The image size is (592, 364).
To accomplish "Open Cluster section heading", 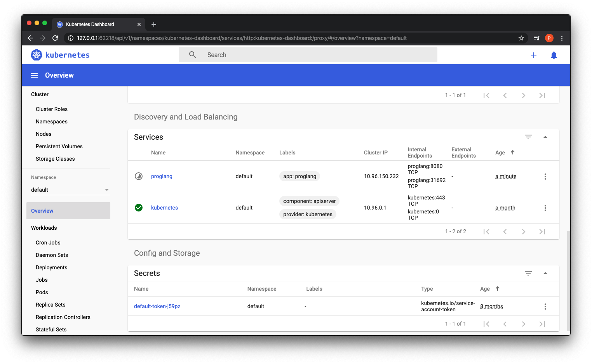I will point(40,94).
